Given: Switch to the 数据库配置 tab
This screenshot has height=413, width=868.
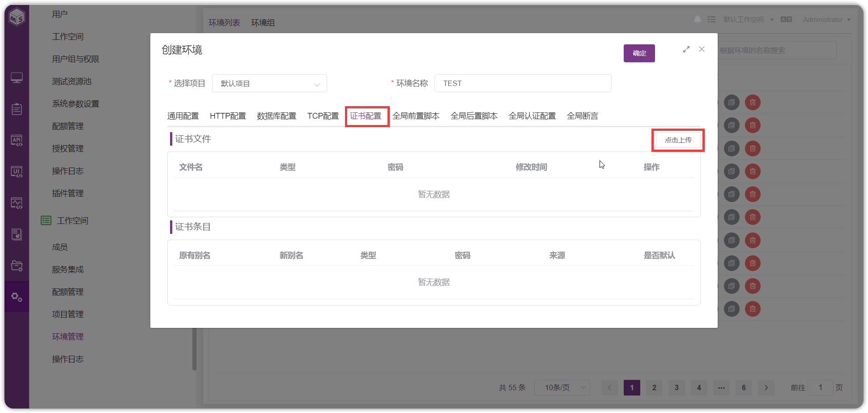Looking at the screenshot, I should coord(277,116).
